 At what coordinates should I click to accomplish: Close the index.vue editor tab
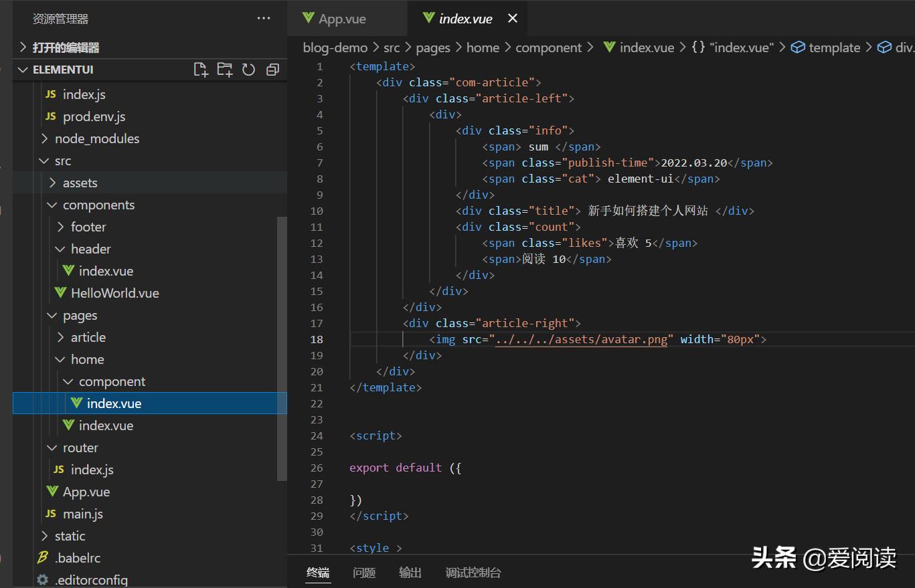coord(513,19)
